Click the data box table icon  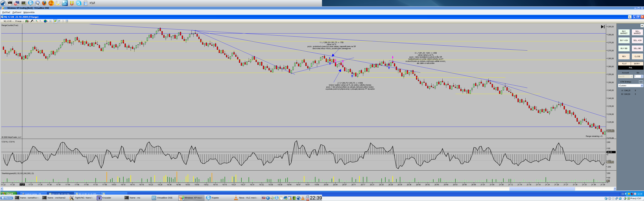click(67, 21)
